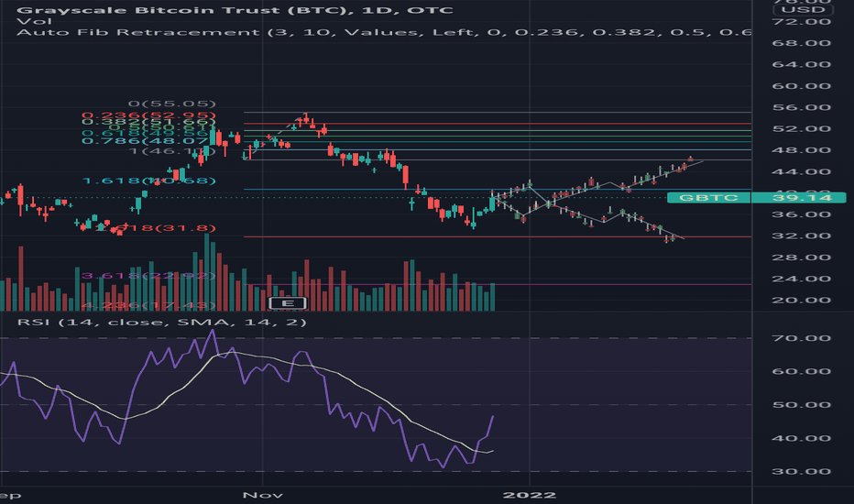The width and height of the screenshot is (854, 504).
Task: Select the 4.236(17.43) Fib level label
Action: coord(148,305)
